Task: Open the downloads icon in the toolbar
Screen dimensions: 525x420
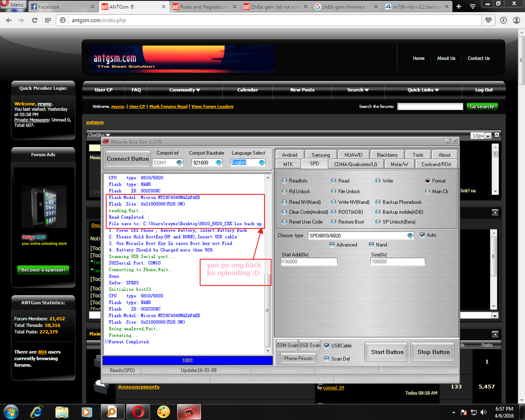Action: 503,20
